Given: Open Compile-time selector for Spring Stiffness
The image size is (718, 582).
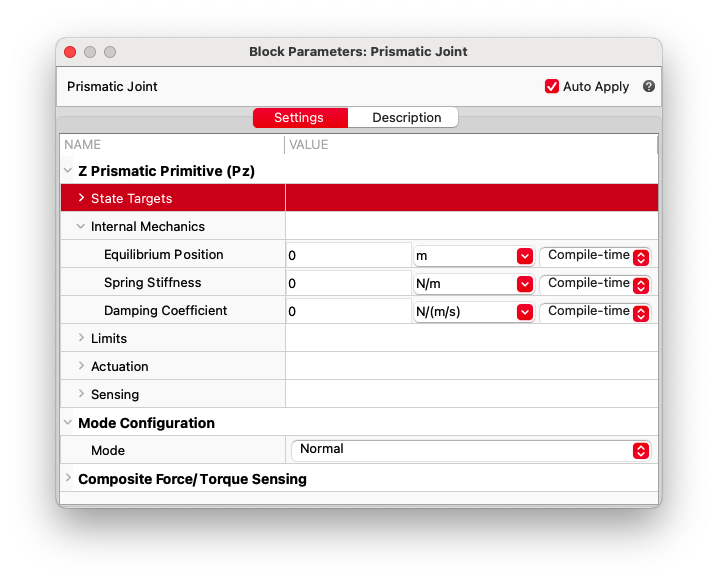Looking at the screenshot, I should (595, 284).
